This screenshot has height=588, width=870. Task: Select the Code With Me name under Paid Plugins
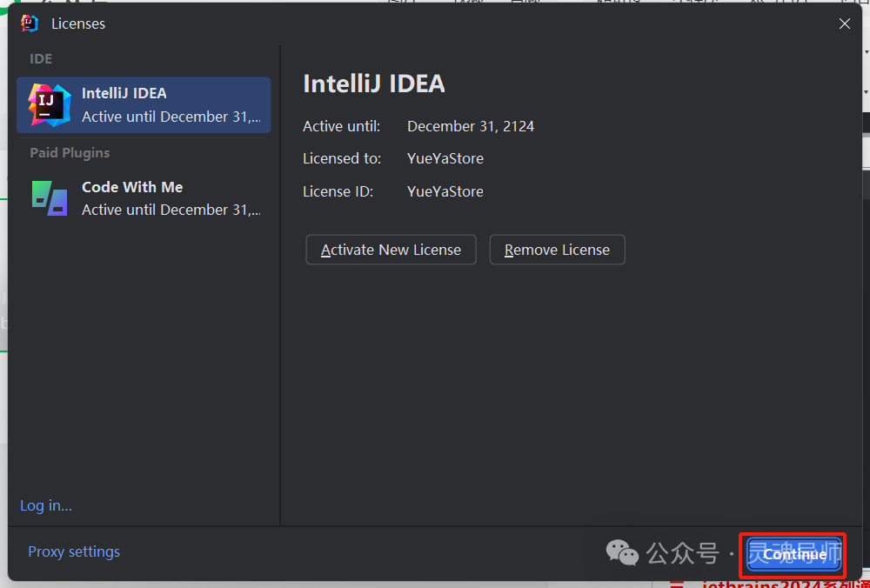point(132,187)
